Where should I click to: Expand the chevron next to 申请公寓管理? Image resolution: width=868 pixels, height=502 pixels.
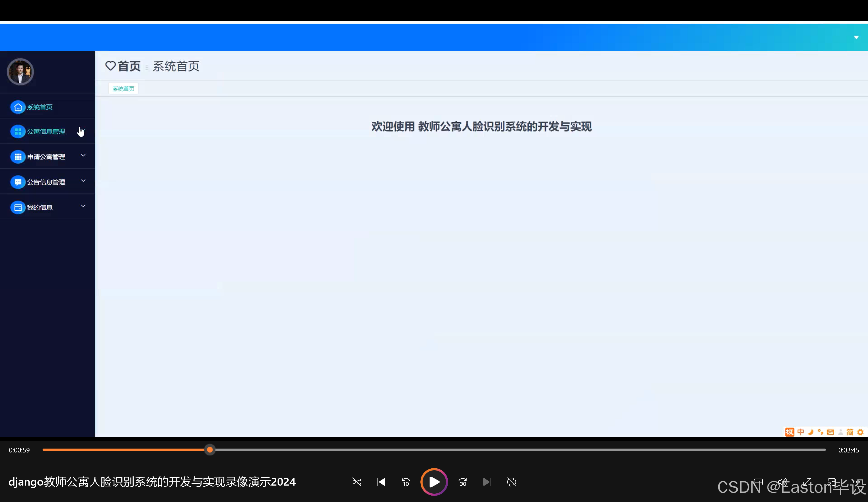(x=83, y=156)
